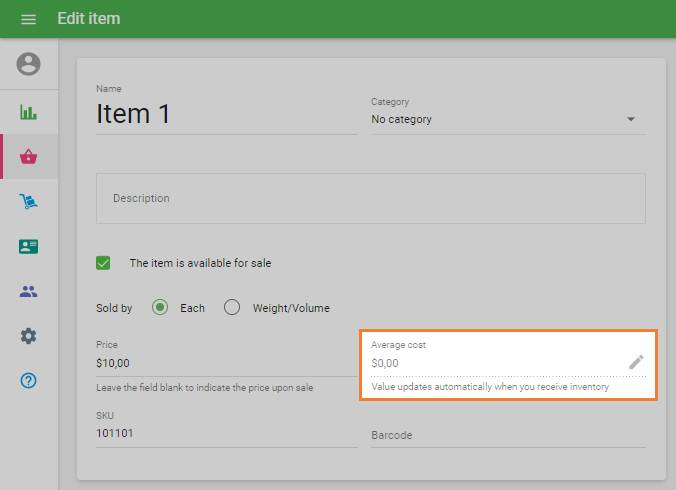Click the Help question mark icon

[29, 381]
